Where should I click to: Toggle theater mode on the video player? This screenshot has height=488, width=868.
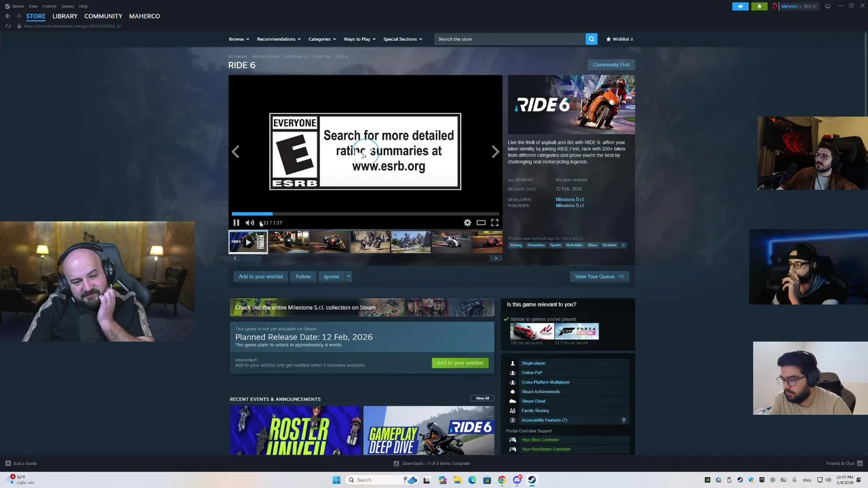481,223
